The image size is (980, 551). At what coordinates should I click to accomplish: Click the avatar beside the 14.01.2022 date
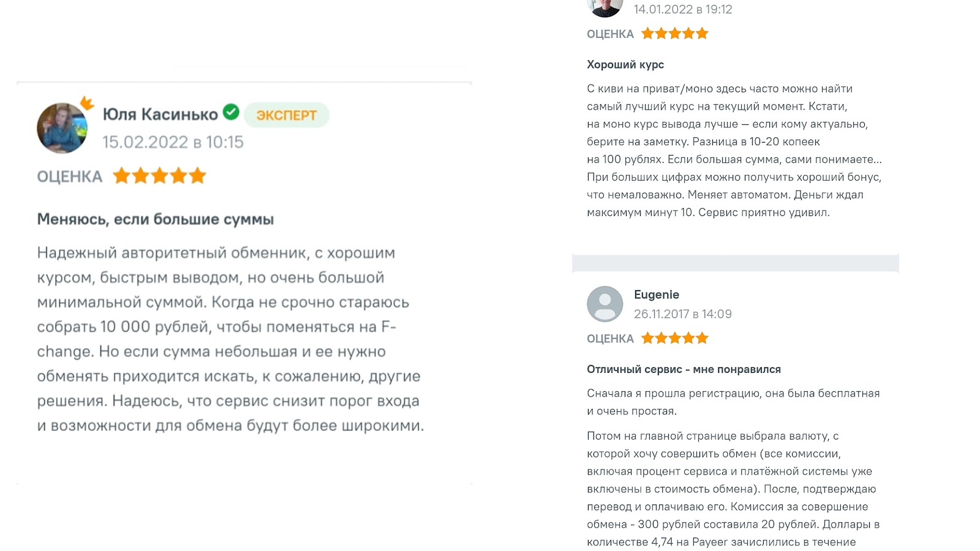[x=605, y=7]
